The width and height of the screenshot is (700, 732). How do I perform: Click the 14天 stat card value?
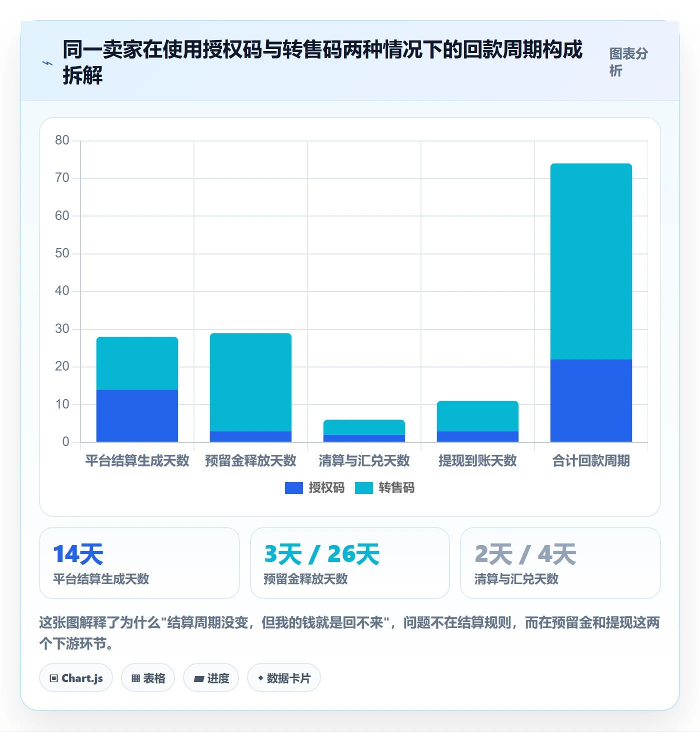point(78,554)
